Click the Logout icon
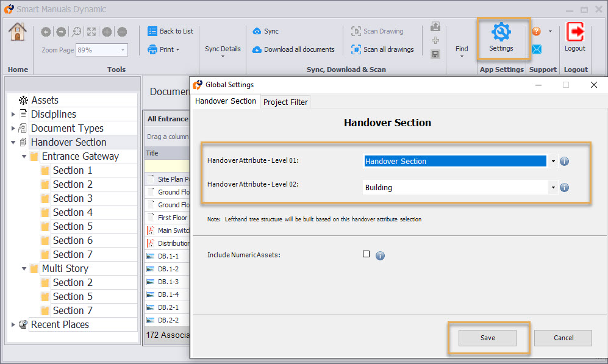This screenshot has width=608, height=364. pyautogui.click(x=575, y=37)
